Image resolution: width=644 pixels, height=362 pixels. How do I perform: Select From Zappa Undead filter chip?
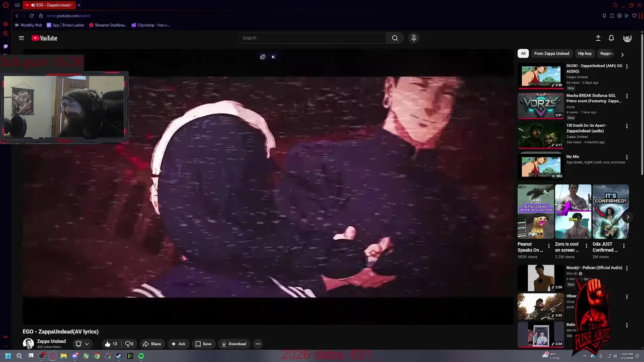tap(551, 53)
